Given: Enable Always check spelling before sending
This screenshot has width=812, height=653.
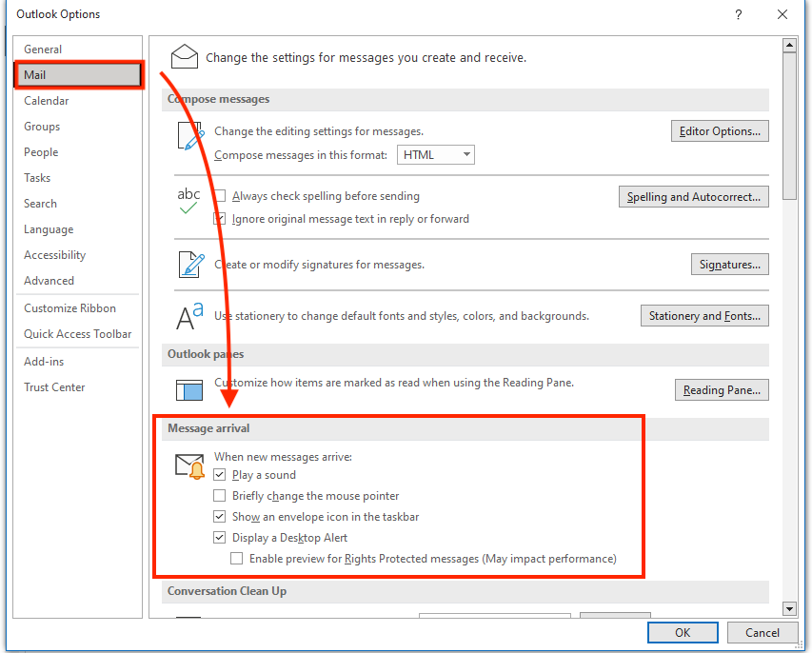Looking at the screenshot, I should coord(220,196).
